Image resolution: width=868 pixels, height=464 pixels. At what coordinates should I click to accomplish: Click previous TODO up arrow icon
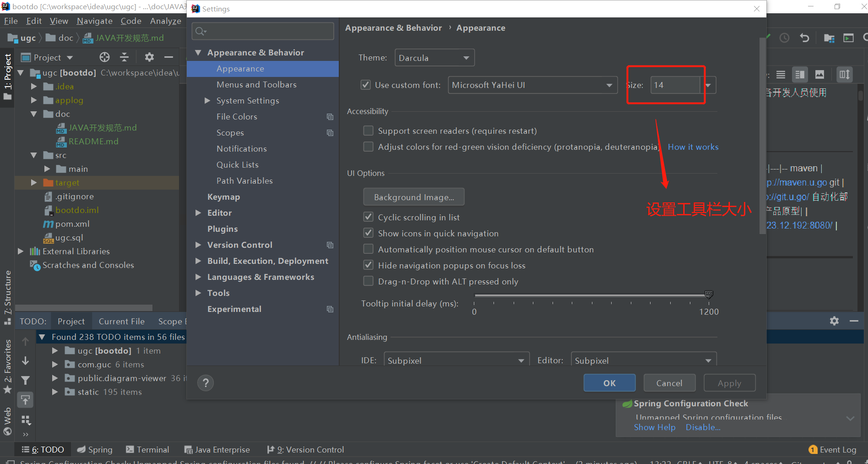point(26,341)
